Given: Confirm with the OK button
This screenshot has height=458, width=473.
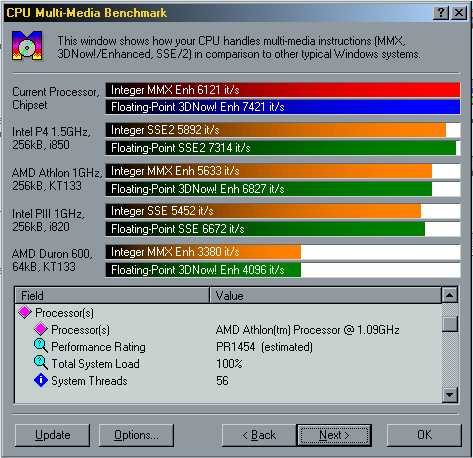Looking at the screenshot, I should pyautogui.click(x=424, y=435).
